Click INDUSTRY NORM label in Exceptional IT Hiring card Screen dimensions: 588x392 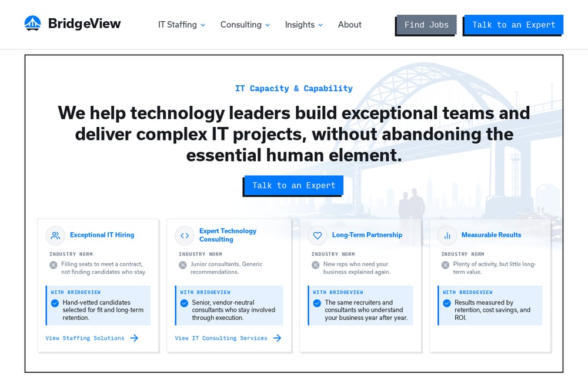pyautogui.click(x=71, y=254)
